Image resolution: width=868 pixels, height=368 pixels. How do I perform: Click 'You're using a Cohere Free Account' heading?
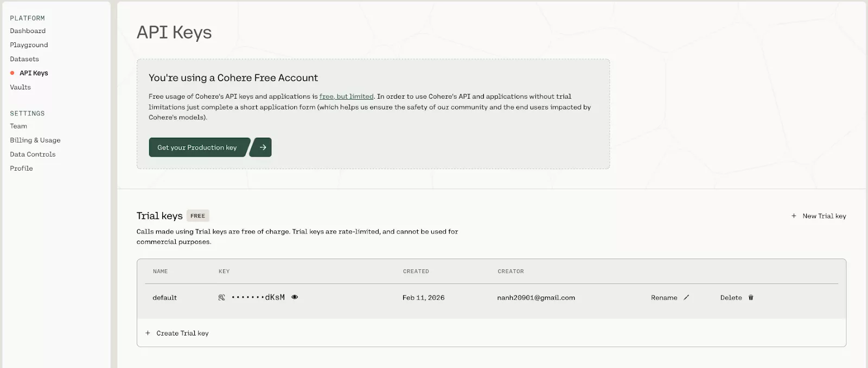pyautogui.click(x=233, y=78)
